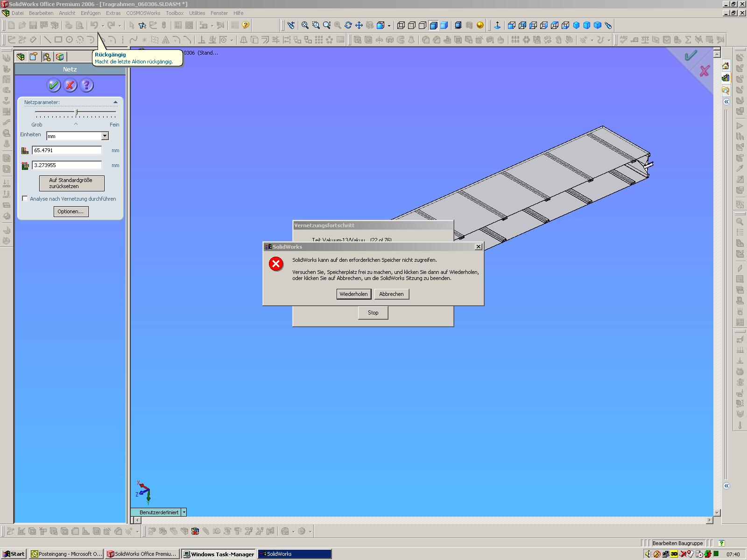747x560 pixels.
Task: Click the red cancel X in Netz panel
Action: pyautogui.click(x=70, y=85)
